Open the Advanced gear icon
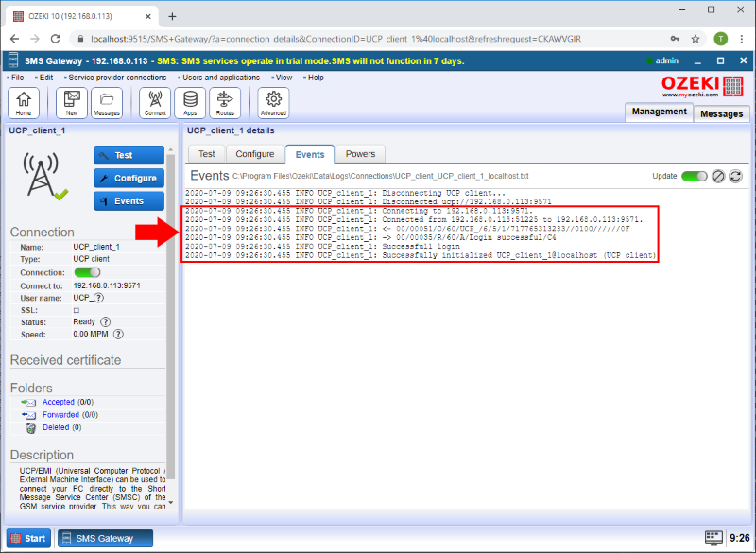Screen dimensions: 756x553 [x=273, y=102]
